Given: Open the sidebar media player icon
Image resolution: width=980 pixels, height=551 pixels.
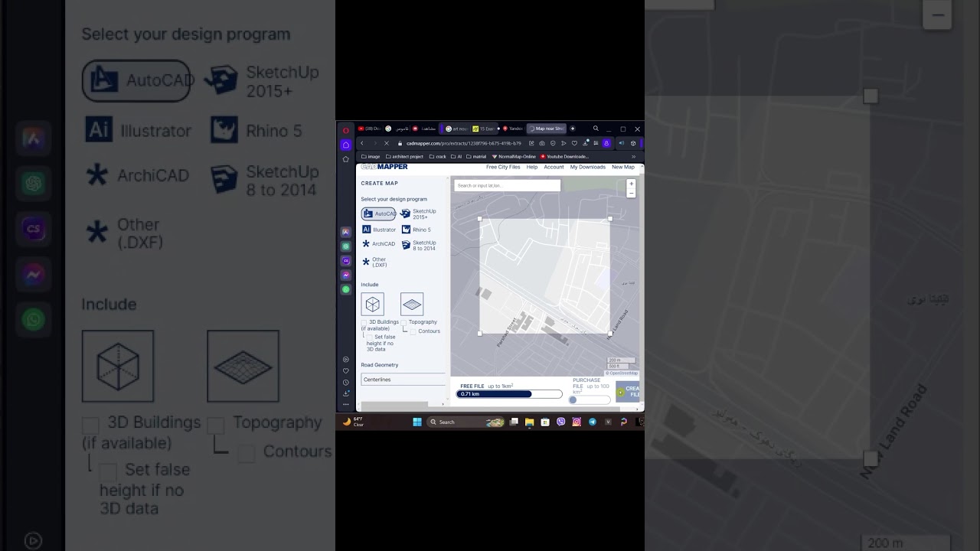Looking at the screenshot, I should tap(345, 360).
